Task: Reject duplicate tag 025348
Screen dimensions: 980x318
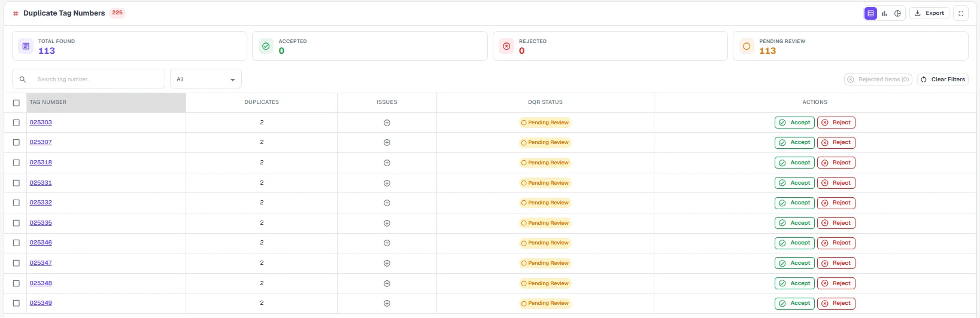Action: pos(836,283)
